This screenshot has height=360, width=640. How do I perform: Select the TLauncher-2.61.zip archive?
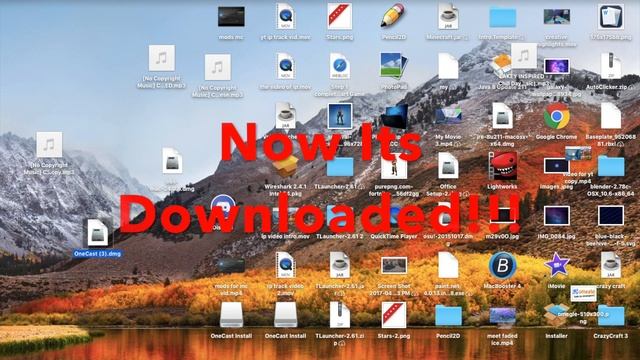(x=339, y=315)
